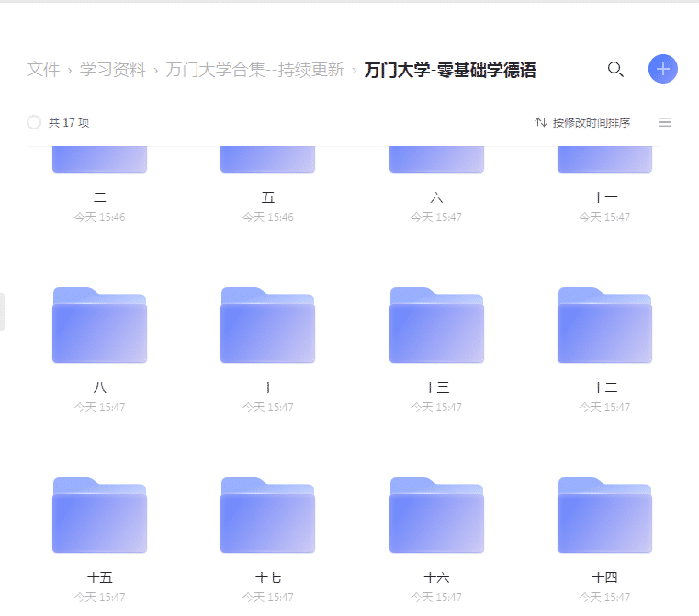The image size is (699, 616).
Task: Open the folder named 十二
Action: (x=604, y=326)
